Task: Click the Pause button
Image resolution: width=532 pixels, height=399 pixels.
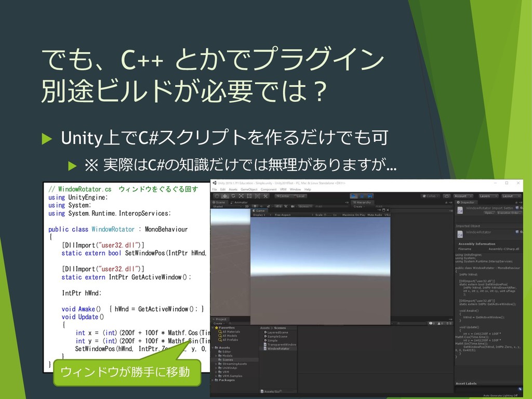Action: [362, 196]
